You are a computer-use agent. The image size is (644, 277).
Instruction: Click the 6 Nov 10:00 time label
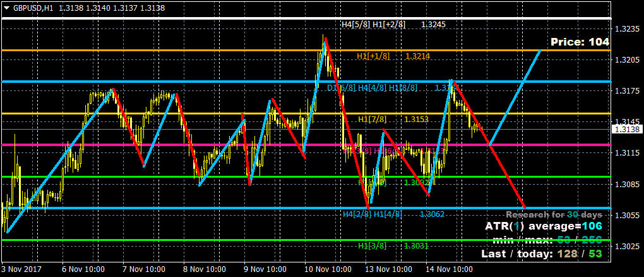(85, 269)
